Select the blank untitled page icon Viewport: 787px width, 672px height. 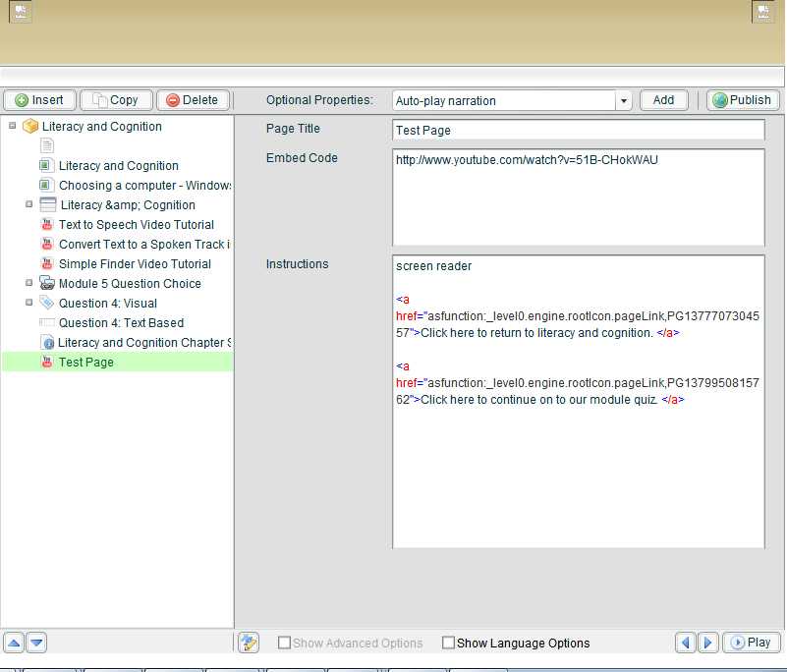[47, 146]
